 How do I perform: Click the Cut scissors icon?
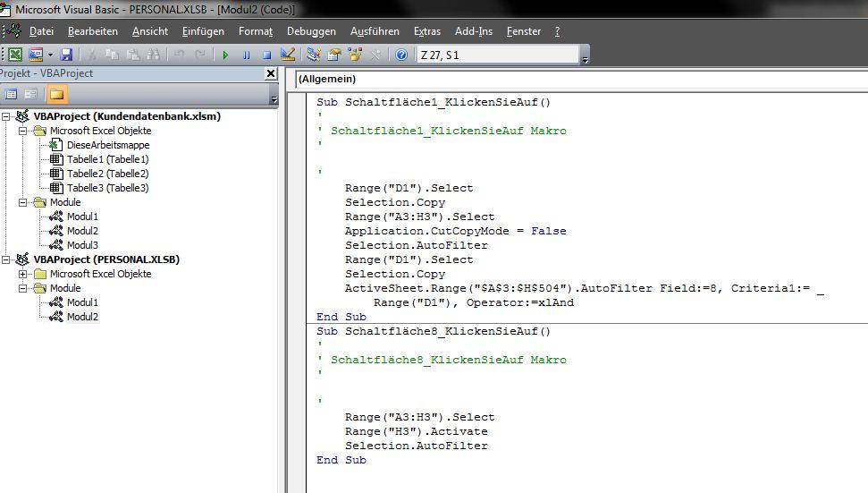[x=92, y=55]
